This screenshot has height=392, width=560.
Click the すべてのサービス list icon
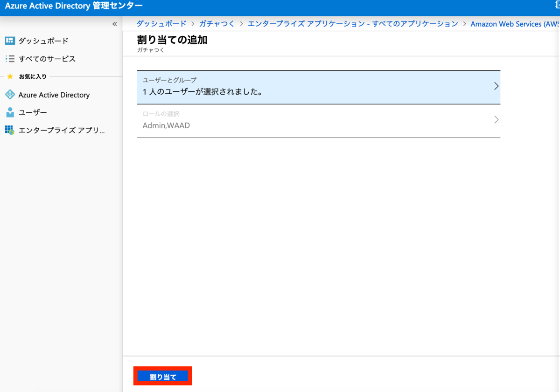[10, 59]
